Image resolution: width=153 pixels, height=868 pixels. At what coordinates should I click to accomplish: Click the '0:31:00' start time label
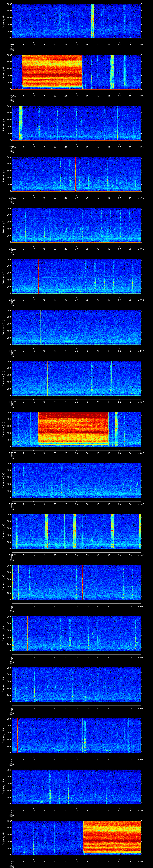click(x=12, y=44)
